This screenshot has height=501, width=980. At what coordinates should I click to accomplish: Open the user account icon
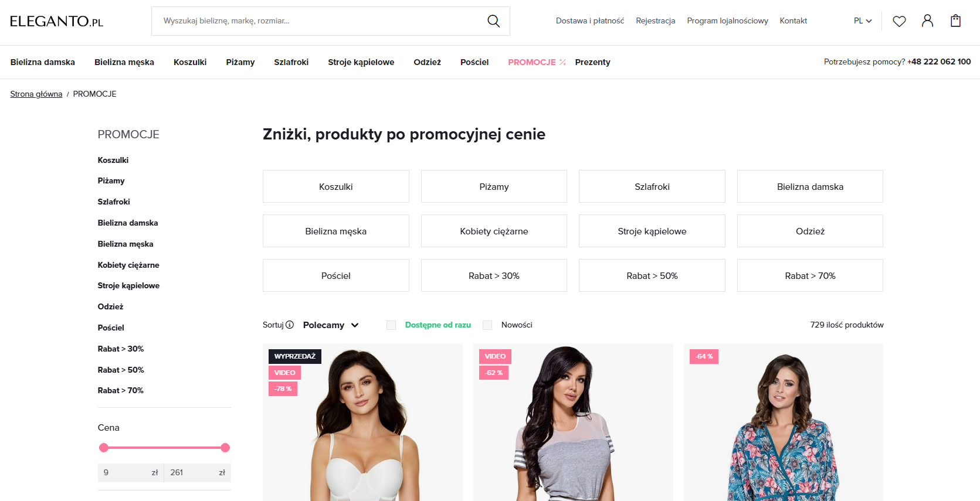click(927, 21)
